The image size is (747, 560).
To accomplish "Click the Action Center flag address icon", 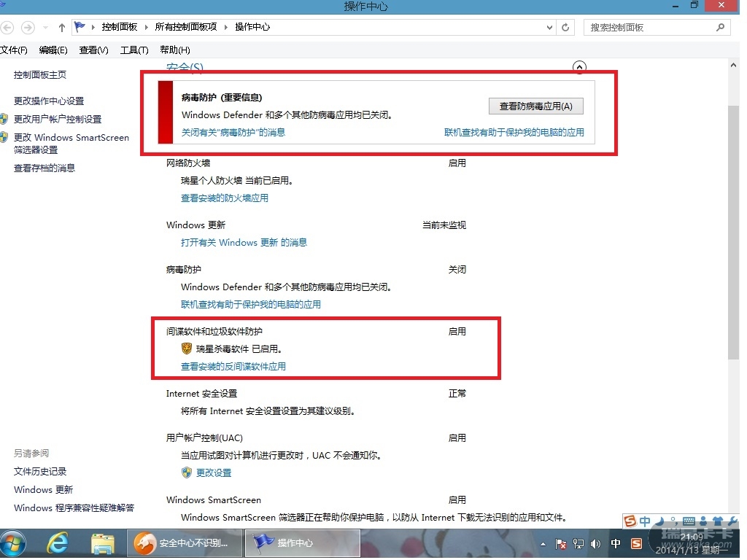I will coord(80,27).
